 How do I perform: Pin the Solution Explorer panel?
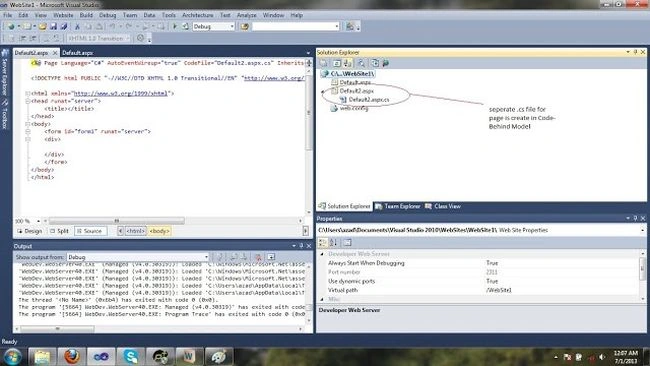635,52
